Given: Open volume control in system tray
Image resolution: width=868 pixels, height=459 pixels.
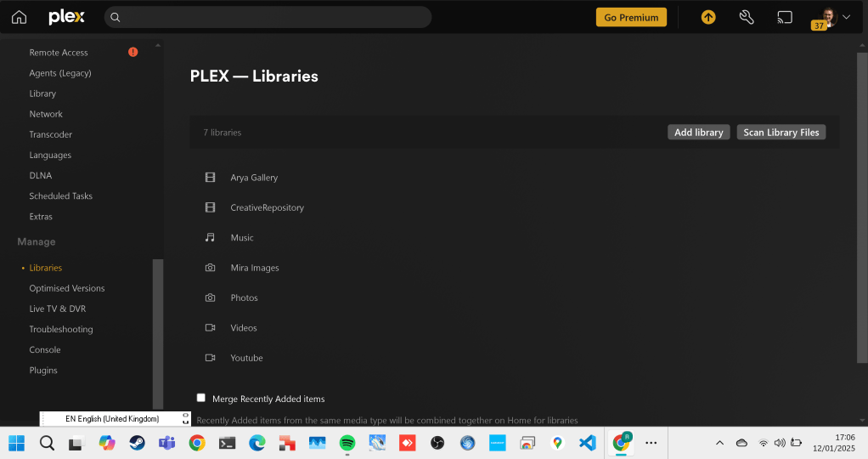Looking at the screenshot, I should pos(780,443).
